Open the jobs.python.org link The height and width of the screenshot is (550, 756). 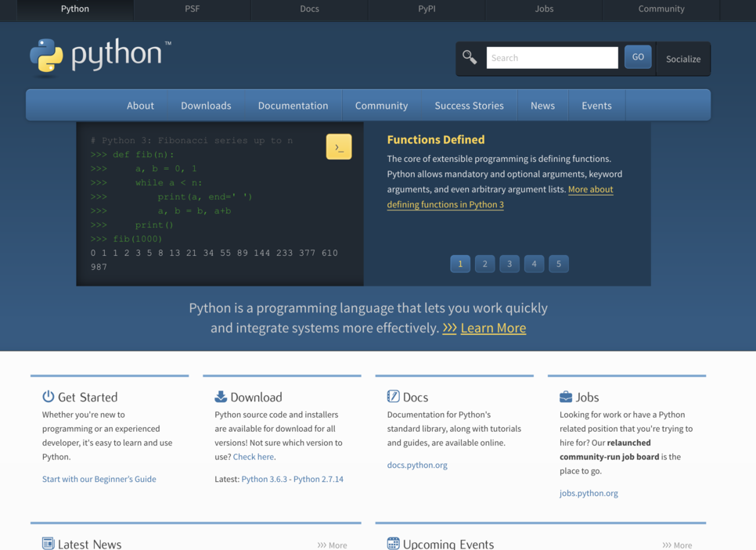(x=589, y=493)
